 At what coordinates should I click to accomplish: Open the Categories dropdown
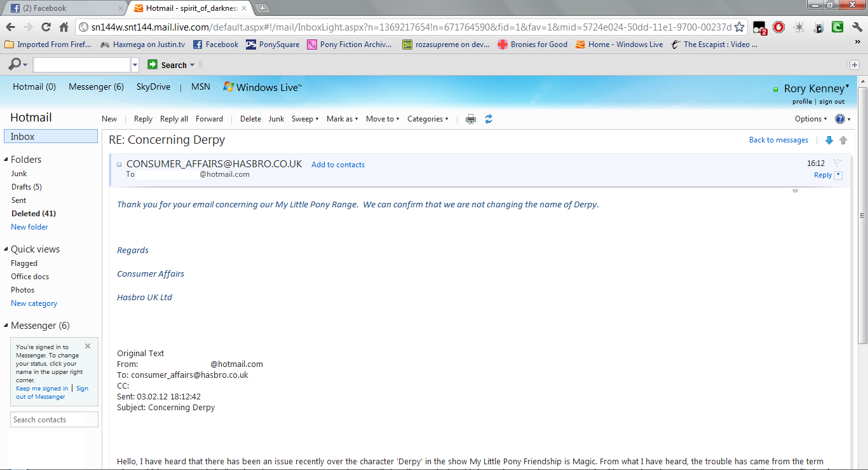click(428, 119)
